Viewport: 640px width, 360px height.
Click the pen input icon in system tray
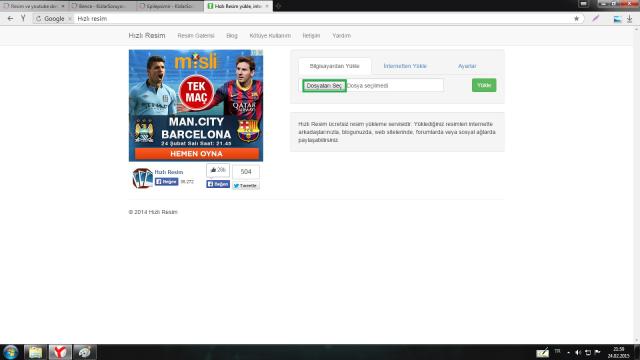(x=542, y=353)
